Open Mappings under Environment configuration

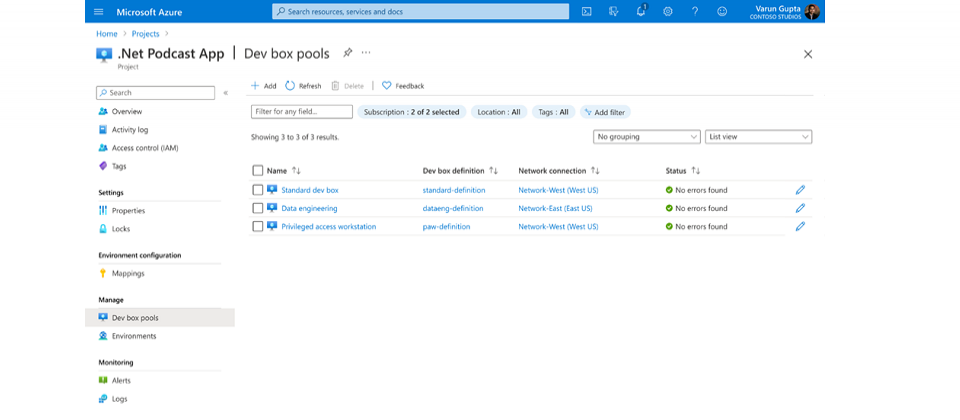(x=128, y=274)
